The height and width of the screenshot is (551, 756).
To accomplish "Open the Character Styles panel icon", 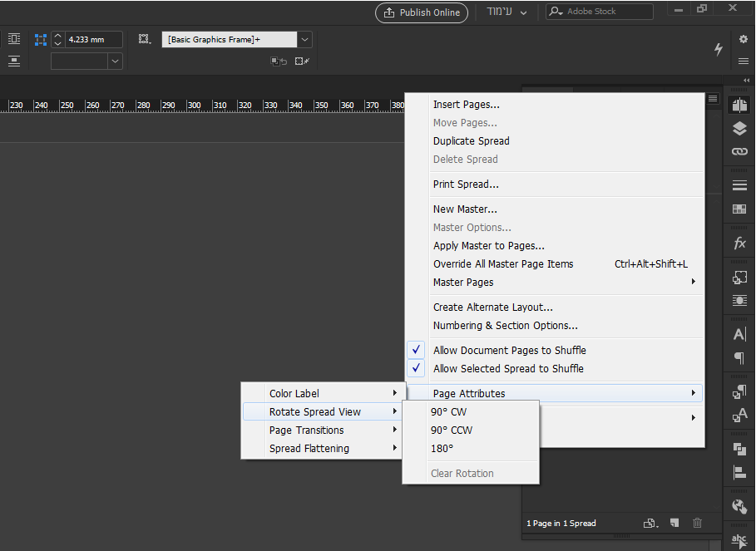I will (739, 416).
